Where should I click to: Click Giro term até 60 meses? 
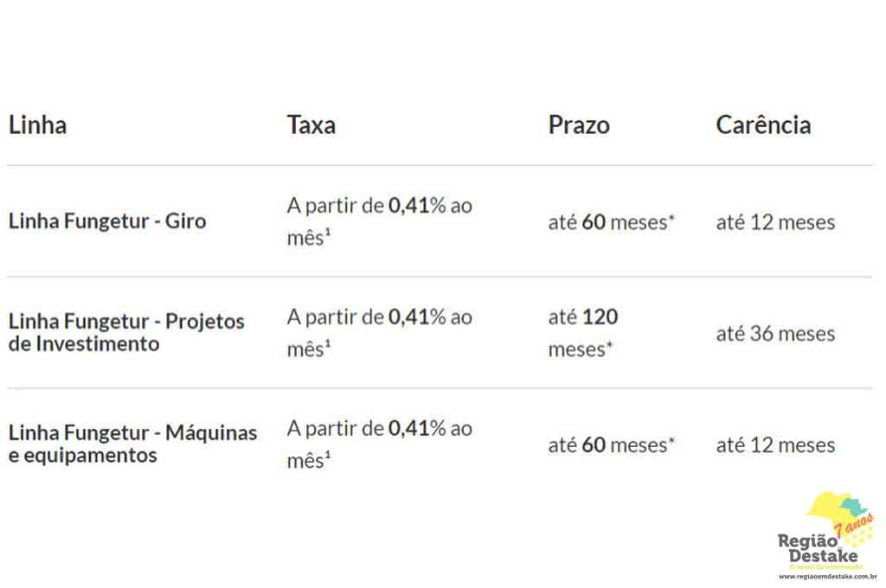coord(612,222)
